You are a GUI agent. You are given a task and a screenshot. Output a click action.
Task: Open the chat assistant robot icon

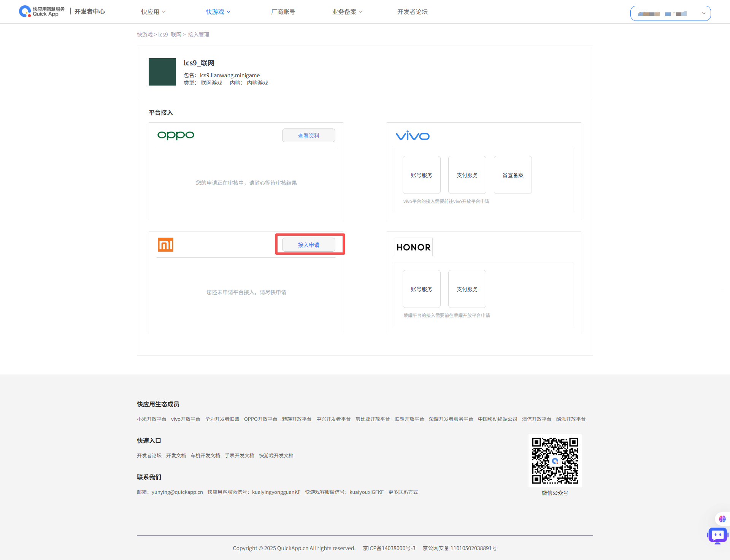[x=717, y=536]
